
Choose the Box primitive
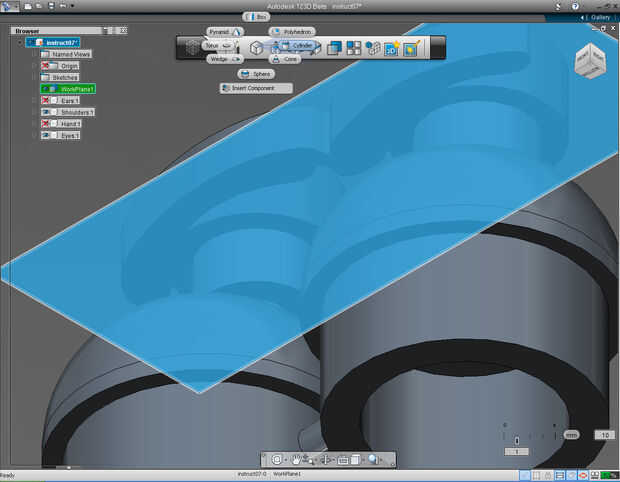(x=256, y=17)
